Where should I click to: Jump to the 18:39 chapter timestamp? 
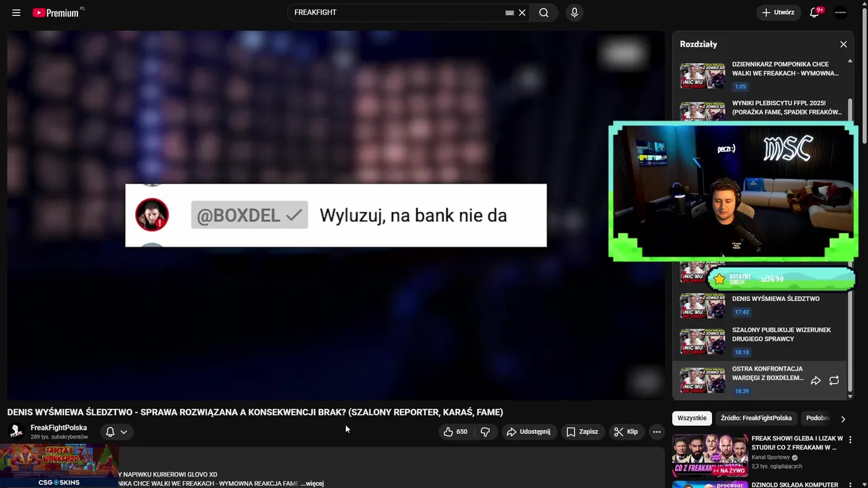(x=742, y=391)
